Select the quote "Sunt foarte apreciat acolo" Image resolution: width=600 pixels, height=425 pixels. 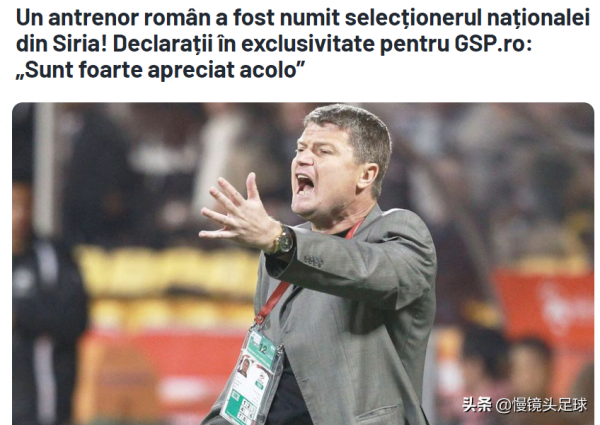pos(160,70)
